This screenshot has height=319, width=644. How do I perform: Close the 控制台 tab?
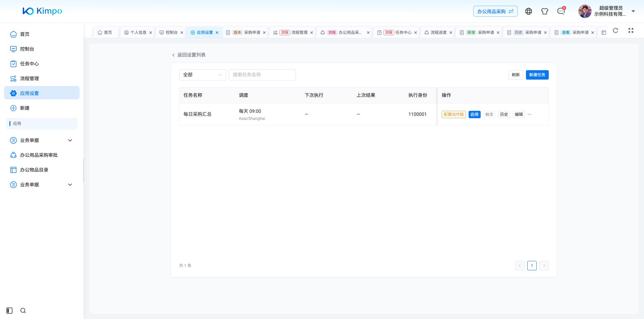click(x=182, y=33)
